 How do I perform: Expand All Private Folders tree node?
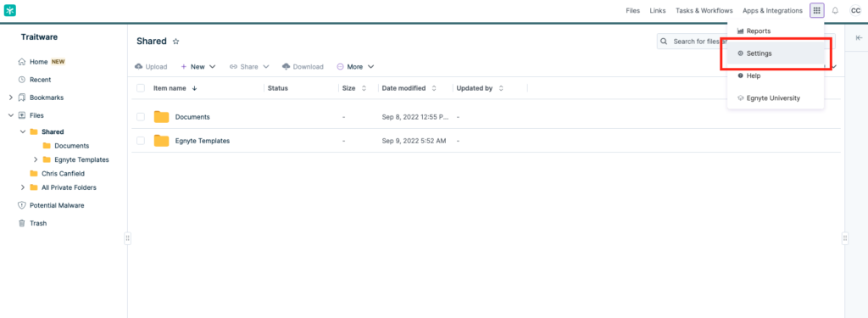[23, 187]
